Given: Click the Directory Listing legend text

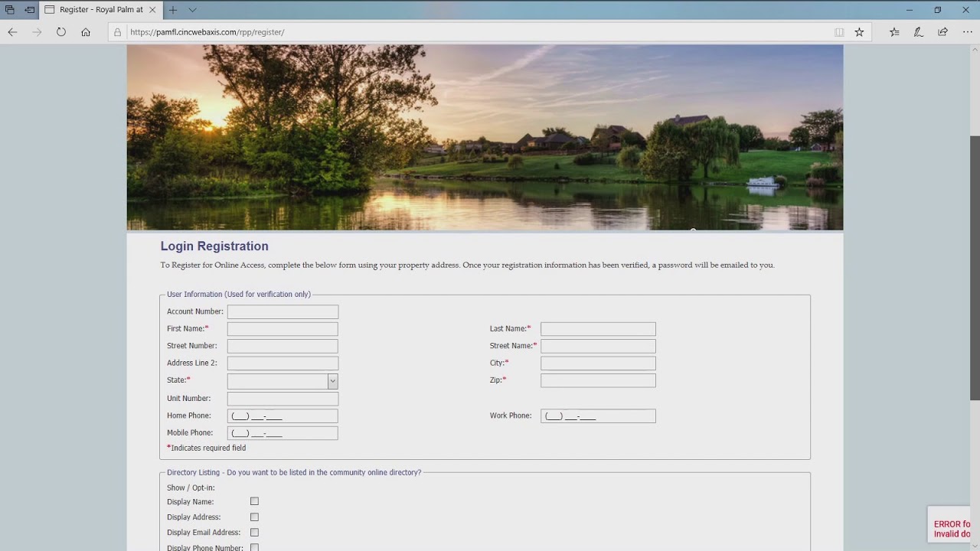Looking at the screenshot, I should tap(294, 473).
